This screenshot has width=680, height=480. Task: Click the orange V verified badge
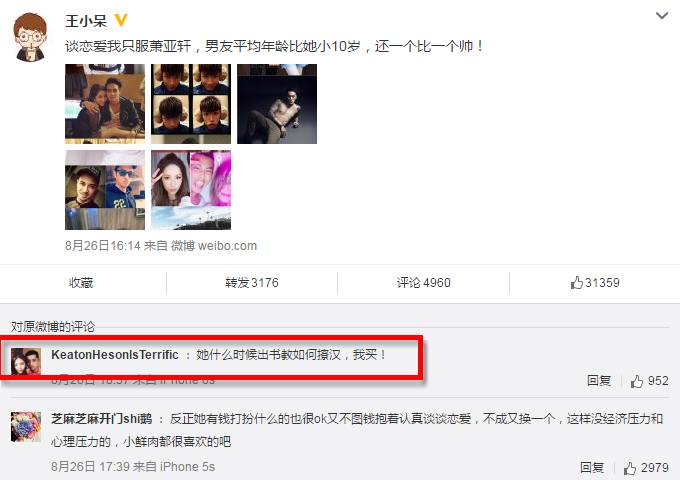121,20
